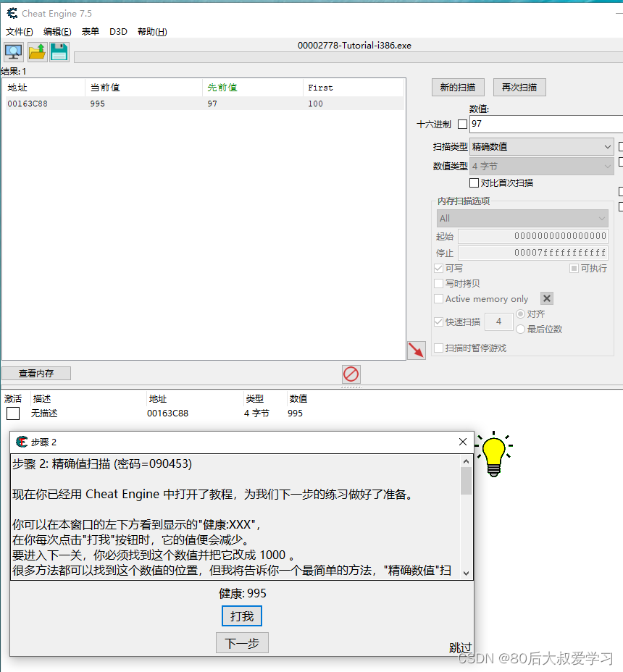
Task: Click the 停止 stop address field
Action: click(x=533, y=253)
